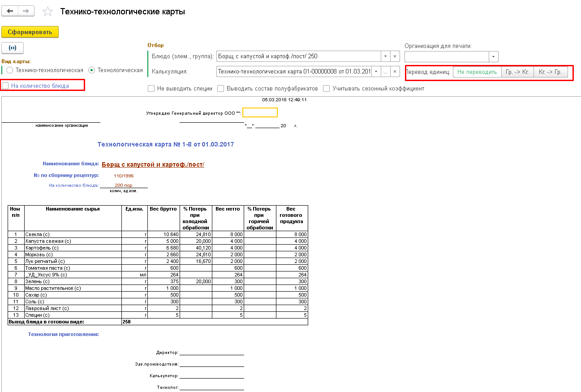This screenshot has width=581, height=392.
Task: Click the Масло растительное (с) cell
Action: point(73,288)
